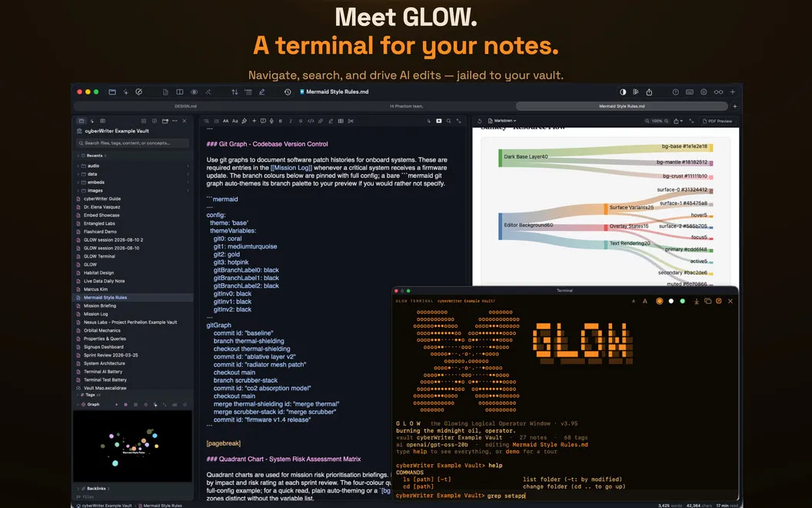The height and width of the screenshot is (508, 812).
Task: Open sidebar more options ellipsis
Action: (175, 121)
